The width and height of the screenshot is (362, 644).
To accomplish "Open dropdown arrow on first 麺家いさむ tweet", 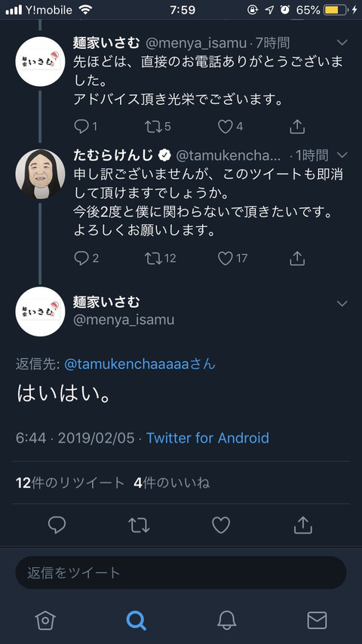I will 342,42.
